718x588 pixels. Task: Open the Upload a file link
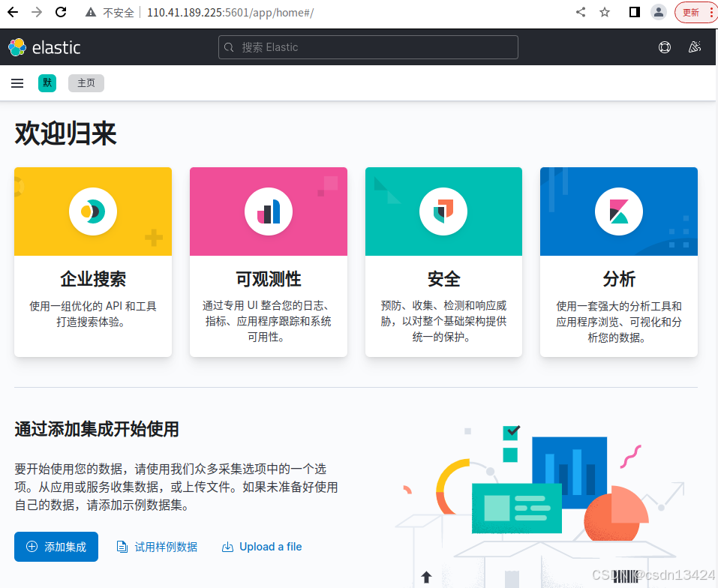[262, 547]
